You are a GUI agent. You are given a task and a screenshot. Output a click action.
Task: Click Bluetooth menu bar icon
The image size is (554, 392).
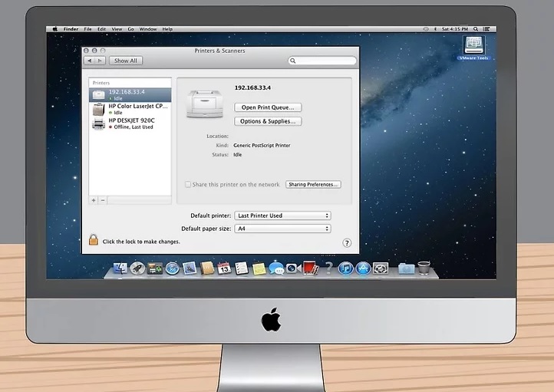pyautogui.click(x=435, y=29)
